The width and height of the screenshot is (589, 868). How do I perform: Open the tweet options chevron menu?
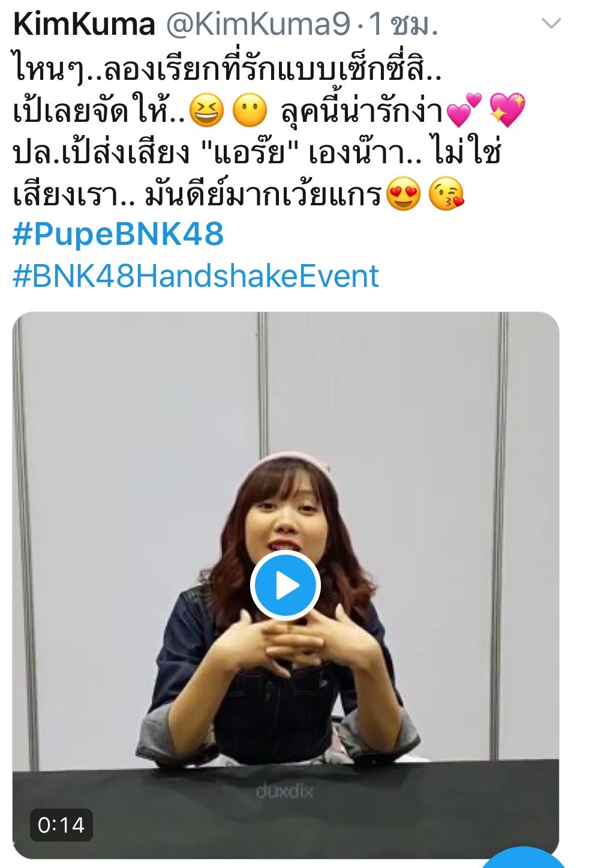click(551, 24)
